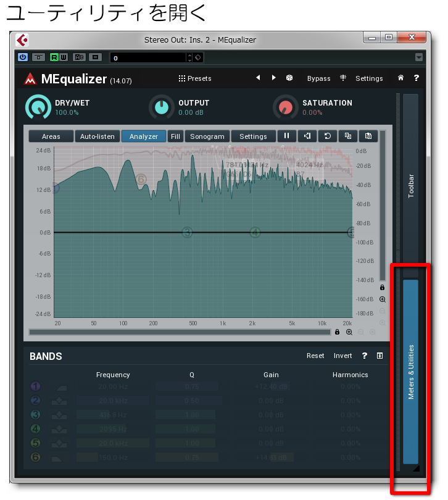Select band 6 node on the EQ curve
This screenshot has height=500, width=448.
click(141, 179)
